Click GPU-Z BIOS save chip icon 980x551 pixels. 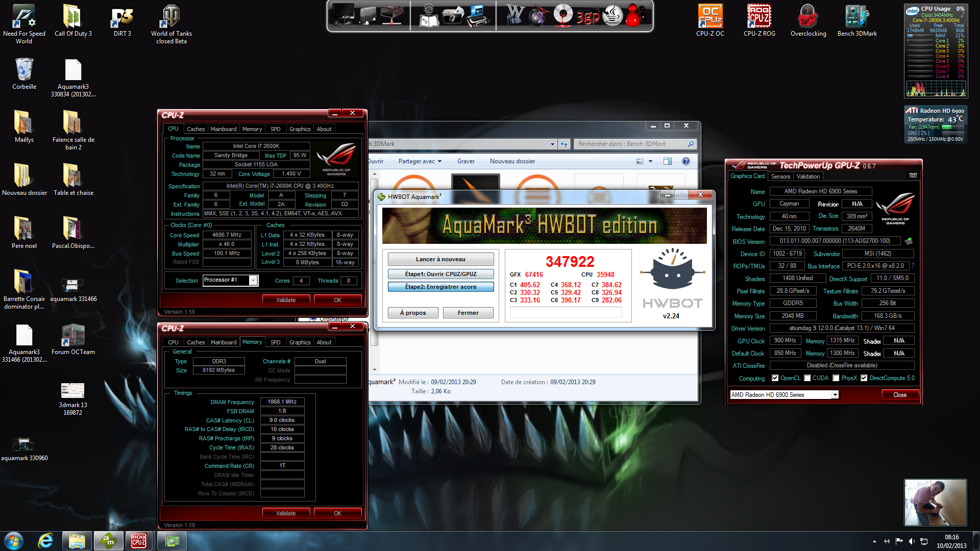click(x=909, y=241)
